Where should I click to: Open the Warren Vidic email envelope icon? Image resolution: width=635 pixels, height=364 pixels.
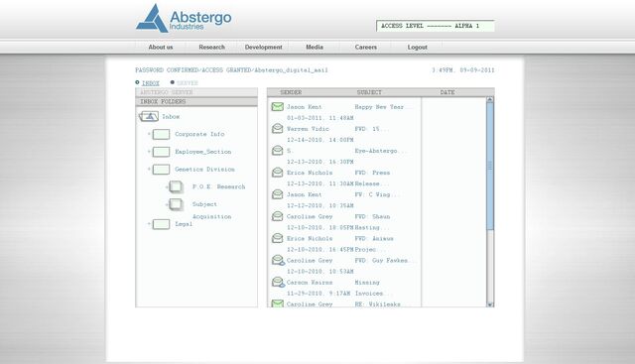(x=278, y=129)
